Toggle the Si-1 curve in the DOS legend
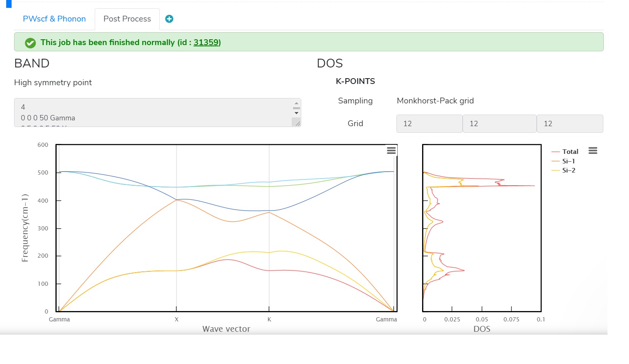 (x=569, y=161)
